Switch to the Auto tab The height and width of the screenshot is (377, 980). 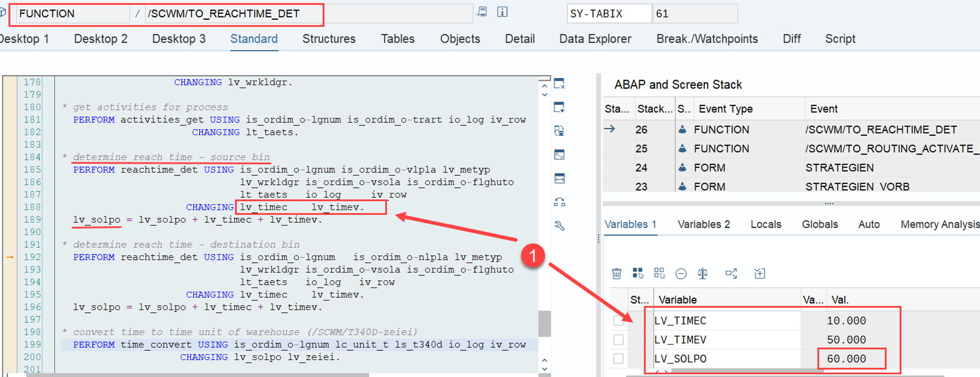pos(869,224)
